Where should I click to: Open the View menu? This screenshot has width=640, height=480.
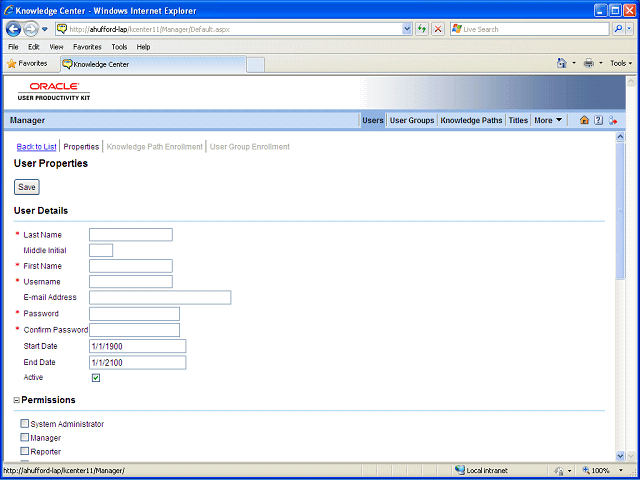pyautogui.click(x=56, y=47)
